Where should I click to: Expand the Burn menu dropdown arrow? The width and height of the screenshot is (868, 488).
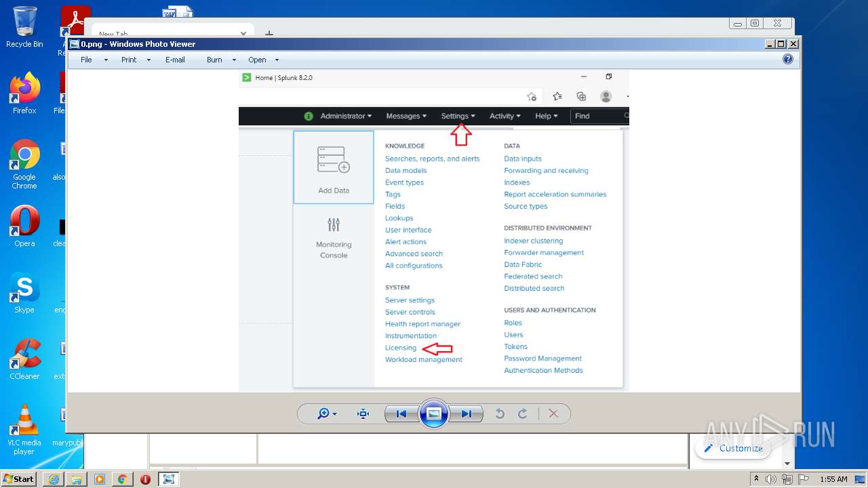point(234,60)
